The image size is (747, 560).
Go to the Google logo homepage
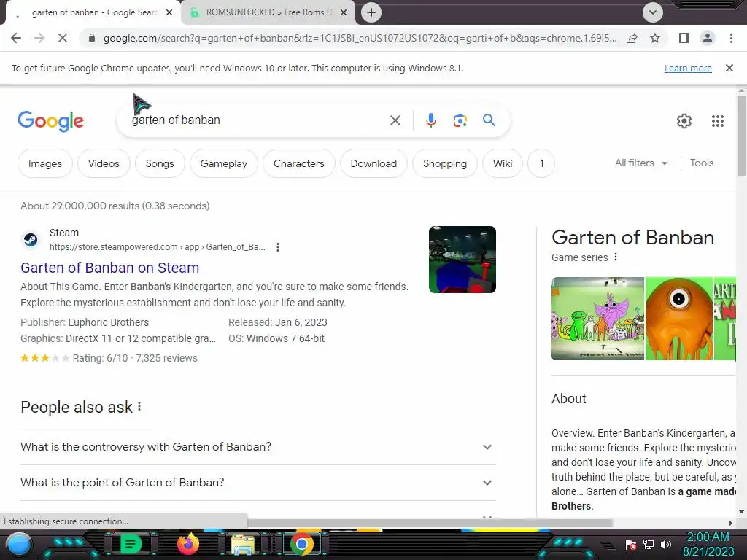point(50,121)
